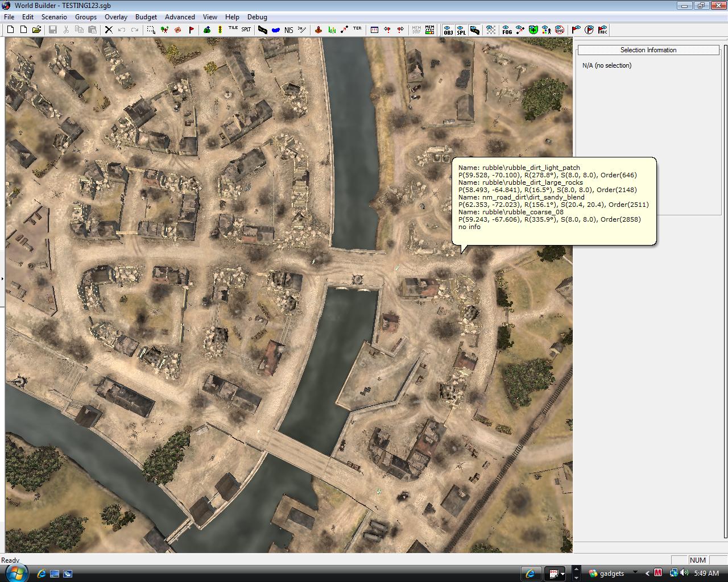Click the Delete X icon

(x=109, y=30)
